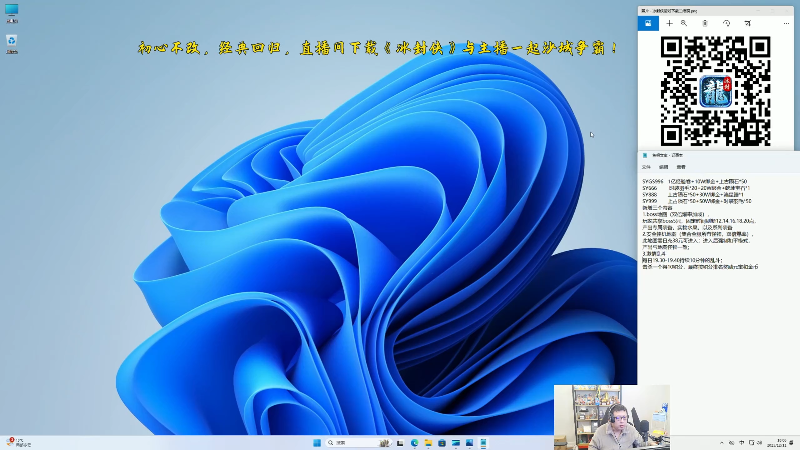This screenshot has width=800, height=450.
Task: Open the Photos app taskbar icon
Action: [469, 443]
